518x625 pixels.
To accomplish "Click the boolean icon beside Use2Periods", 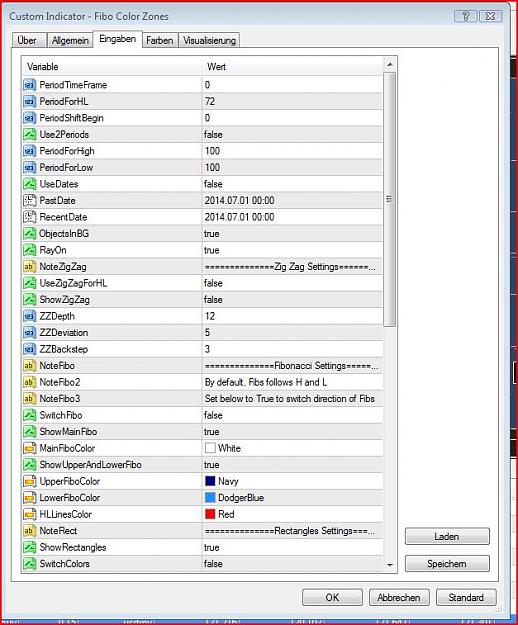I will tap(29, 135).
